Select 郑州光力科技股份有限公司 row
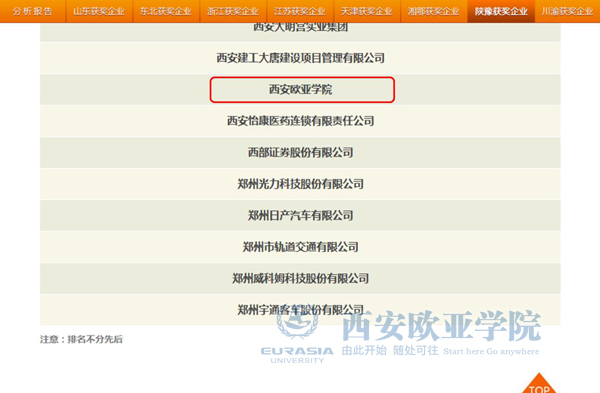 [300, 184]
